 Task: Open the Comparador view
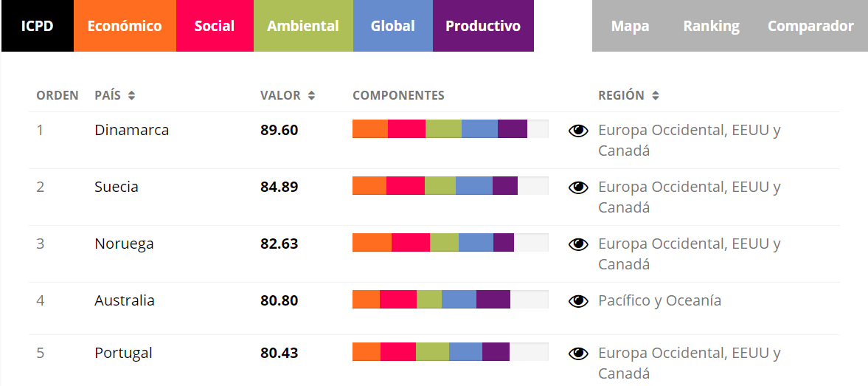coord(810,26)
